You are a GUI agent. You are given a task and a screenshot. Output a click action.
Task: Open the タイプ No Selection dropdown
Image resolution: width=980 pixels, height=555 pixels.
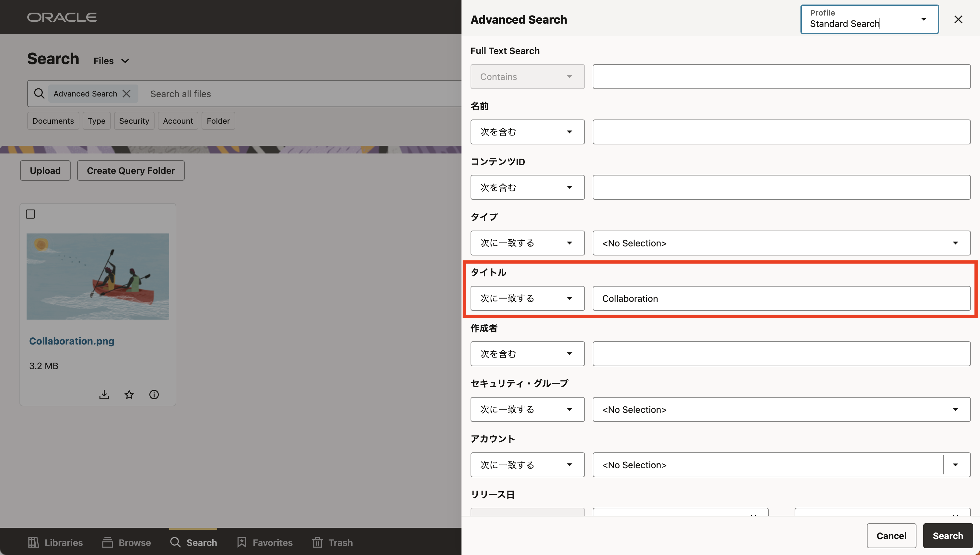tap(781, 243)
